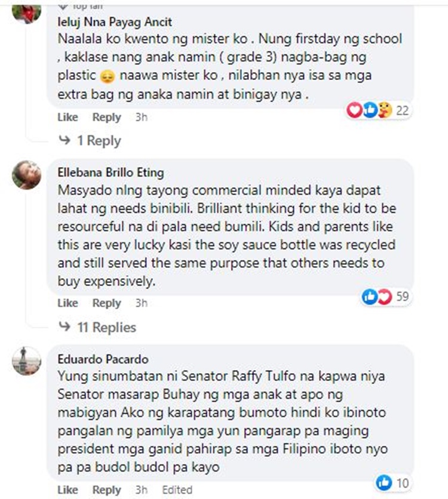View reaction icons on Ellebana's comment
Viewport: 448px width, 499px height.
[378, 297]
